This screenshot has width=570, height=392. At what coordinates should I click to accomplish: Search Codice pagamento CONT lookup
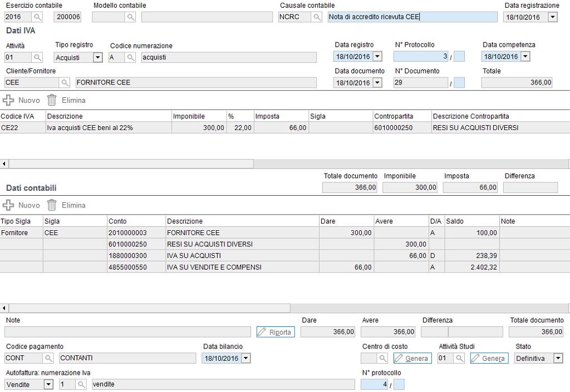(48, 358)
